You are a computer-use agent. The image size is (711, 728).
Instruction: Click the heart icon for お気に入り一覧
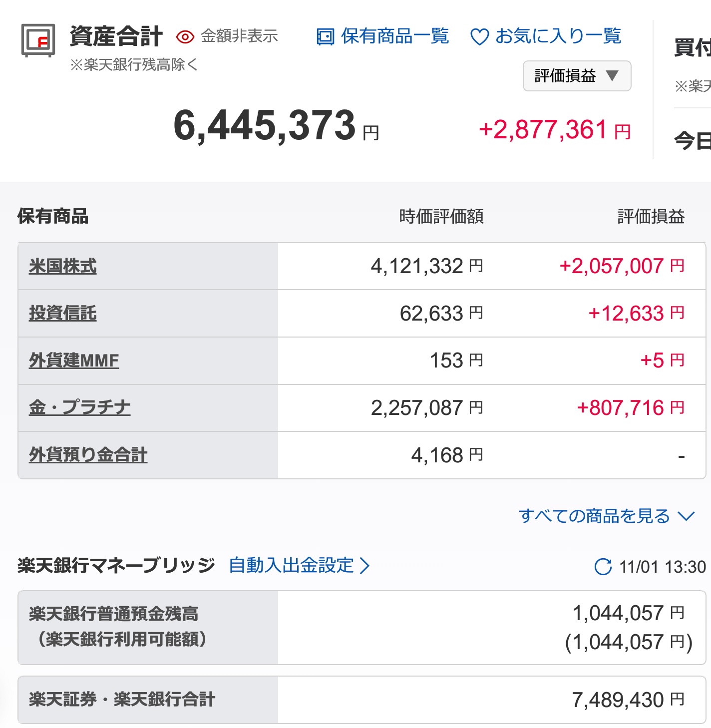coord(479,36)
